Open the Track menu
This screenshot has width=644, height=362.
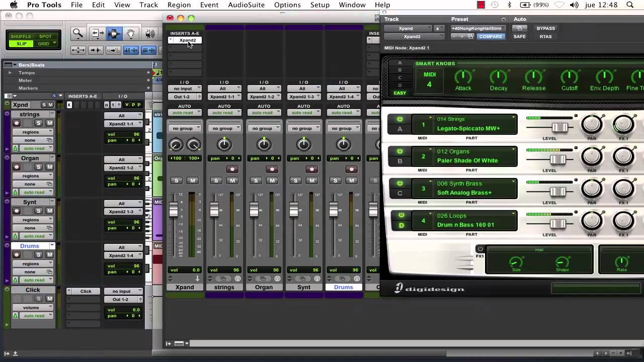(148, 5)
